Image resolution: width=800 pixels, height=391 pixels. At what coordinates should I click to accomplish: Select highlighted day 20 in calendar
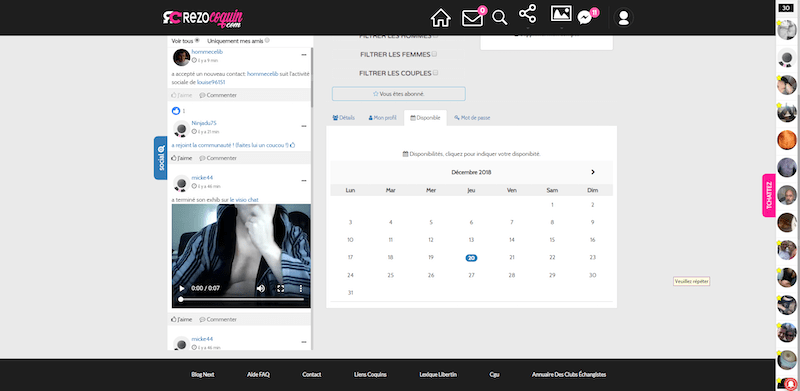(471, 258)
